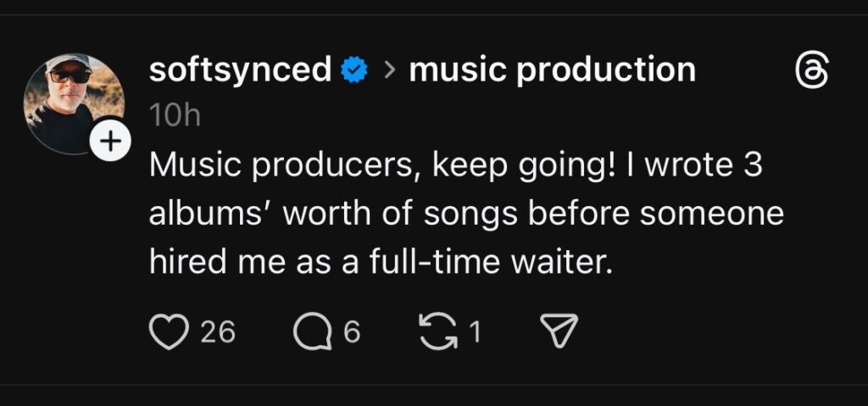View the 6 replies count

click(352, 331)
